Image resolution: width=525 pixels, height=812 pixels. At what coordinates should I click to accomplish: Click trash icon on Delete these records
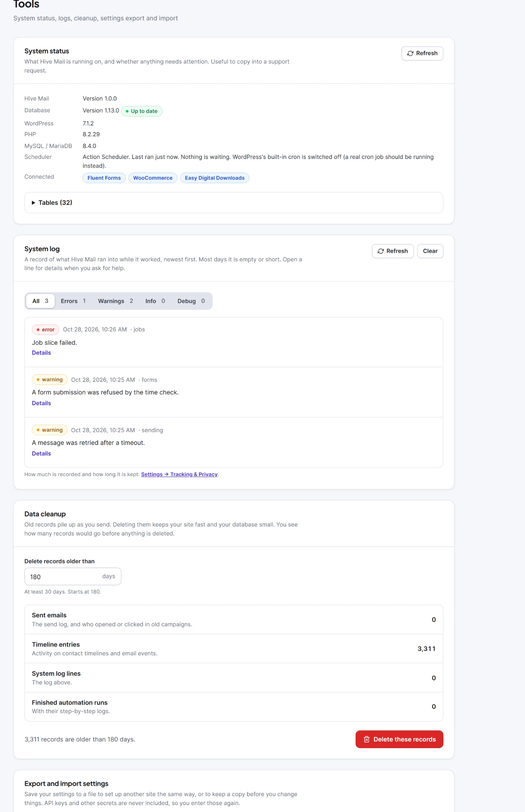(x=367, y=739)
